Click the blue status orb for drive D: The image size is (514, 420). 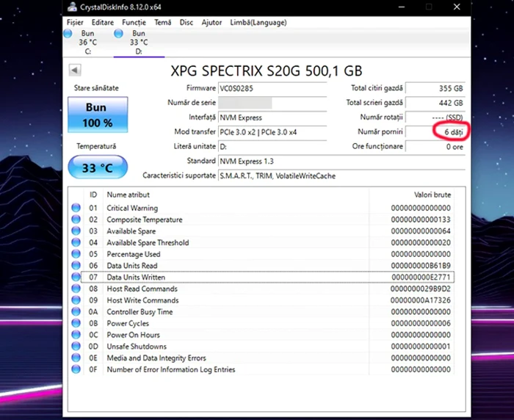point(118,33)
